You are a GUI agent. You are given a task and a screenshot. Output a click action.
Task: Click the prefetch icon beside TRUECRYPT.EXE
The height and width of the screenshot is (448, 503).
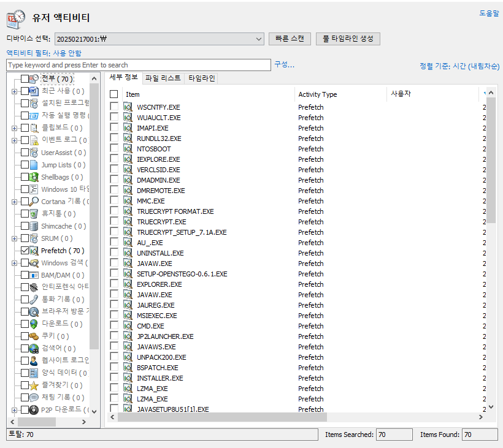click(128, 222)
